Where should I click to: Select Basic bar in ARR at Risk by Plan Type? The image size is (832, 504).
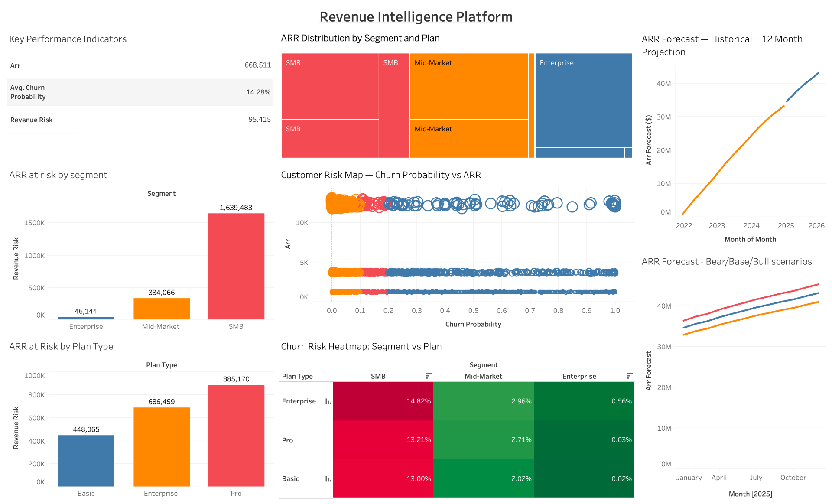pos(86,461)
